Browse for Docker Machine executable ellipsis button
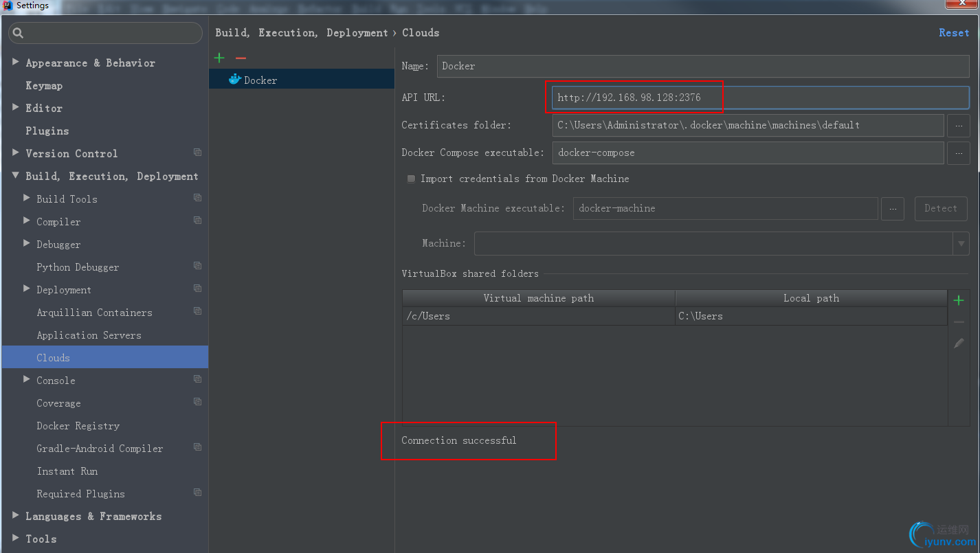 click(892, 209)
